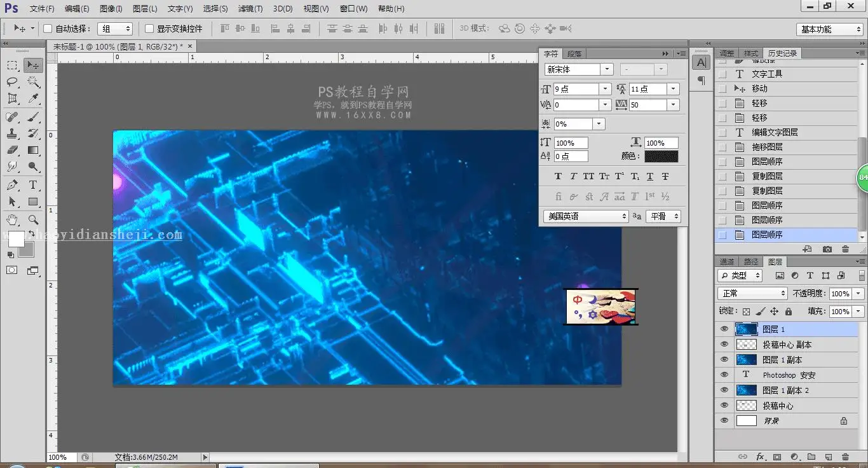Create a new layer in Layers panel
Viewport: 868px width, 468px height.
(x=828, y=457)
